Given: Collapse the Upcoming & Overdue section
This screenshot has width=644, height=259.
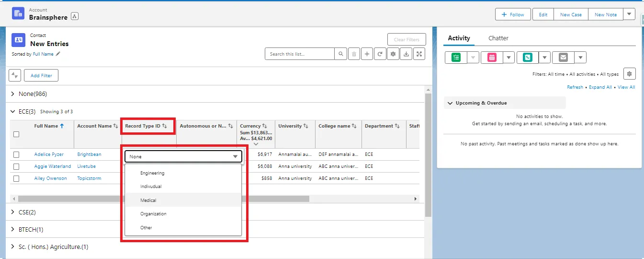Looking at the screenshot, I should [x=450, y=103].
